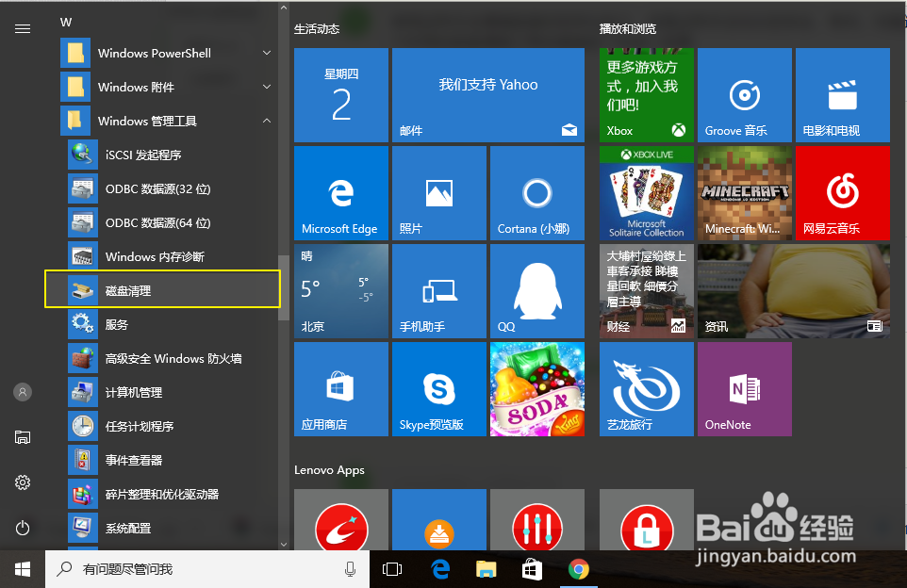Open Settings gear in the Start sidebar
The height and width of the screenshot is (588, 907).
(23, 482)
